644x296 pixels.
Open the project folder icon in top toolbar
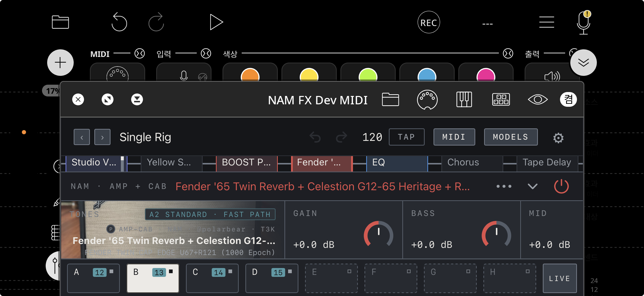click(60, 22)
